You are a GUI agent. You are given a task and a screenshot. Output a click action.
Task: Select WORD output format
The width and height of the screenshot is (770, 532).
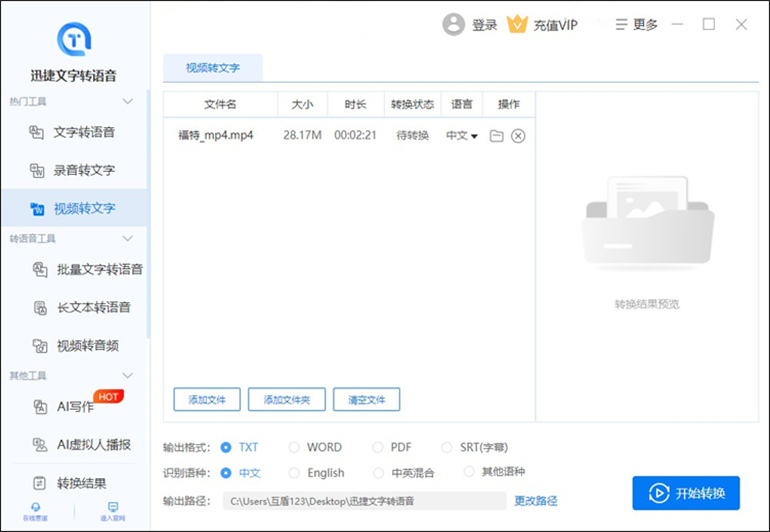click(x=294, y=448)
